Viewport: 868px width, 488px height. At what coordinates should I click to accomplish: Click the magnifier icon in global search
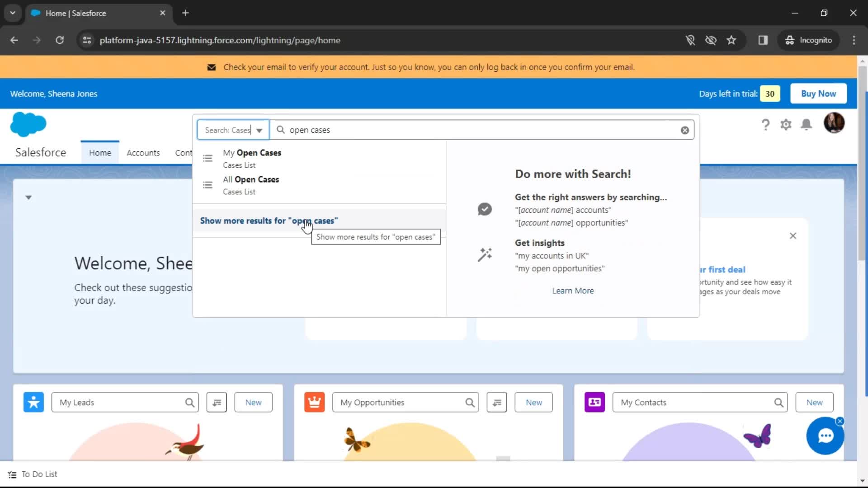281,130
